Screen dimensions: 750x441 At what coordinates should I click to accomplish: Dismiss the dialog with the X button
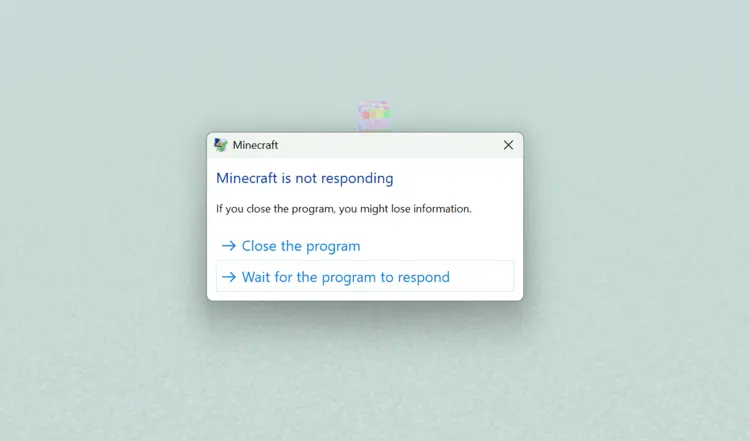(508, 145)
